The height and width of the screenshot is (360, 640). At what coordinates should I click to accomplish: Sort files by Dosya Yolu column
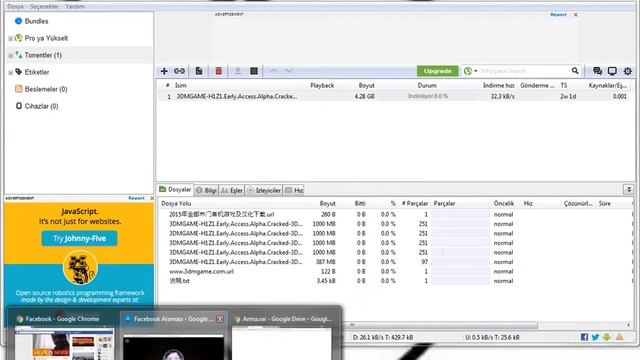[176, 203]
